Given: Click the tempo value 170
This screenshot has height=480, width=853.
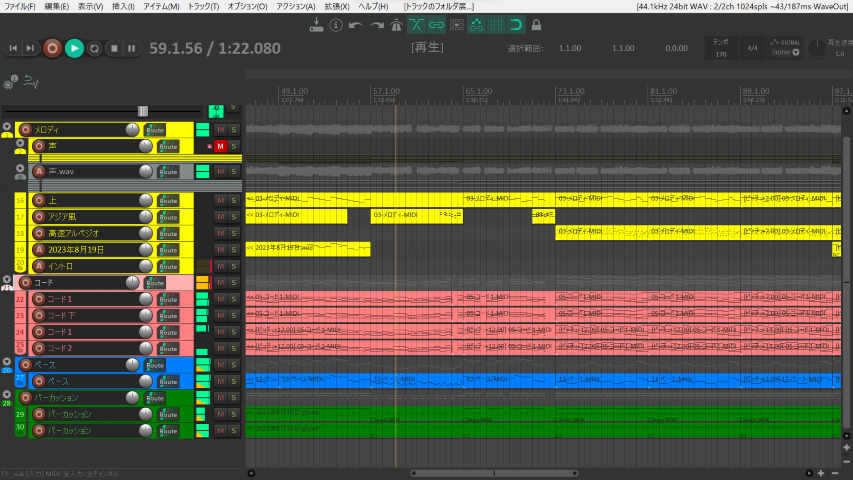Looking at the screenshot, I should coord(721,54).
